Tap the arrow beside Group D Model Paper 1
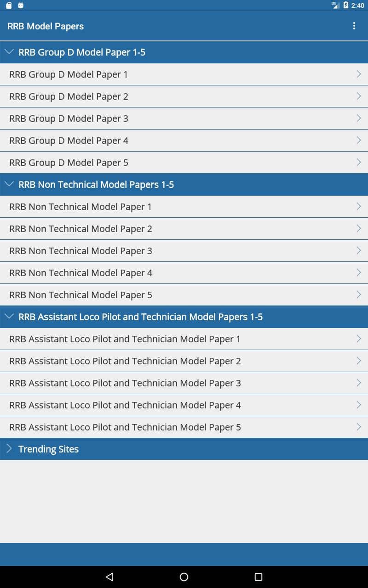The image size is (368, 588). (359, 74)
